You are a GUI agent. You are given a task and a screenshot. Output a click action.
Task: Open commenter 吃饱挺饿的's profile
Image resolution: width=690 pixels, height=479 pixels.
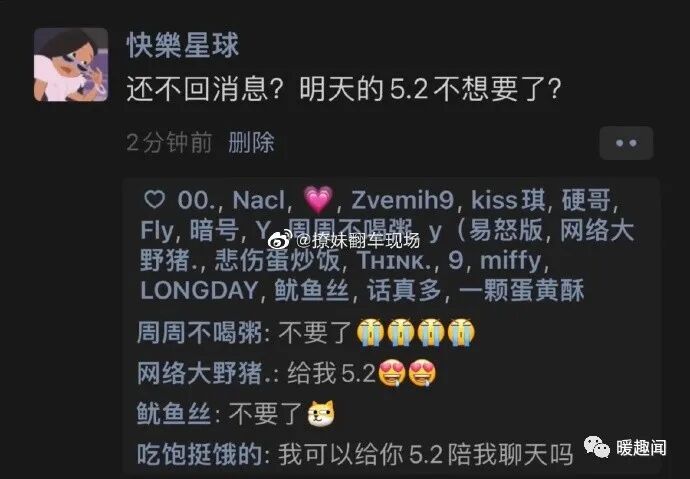200,454
